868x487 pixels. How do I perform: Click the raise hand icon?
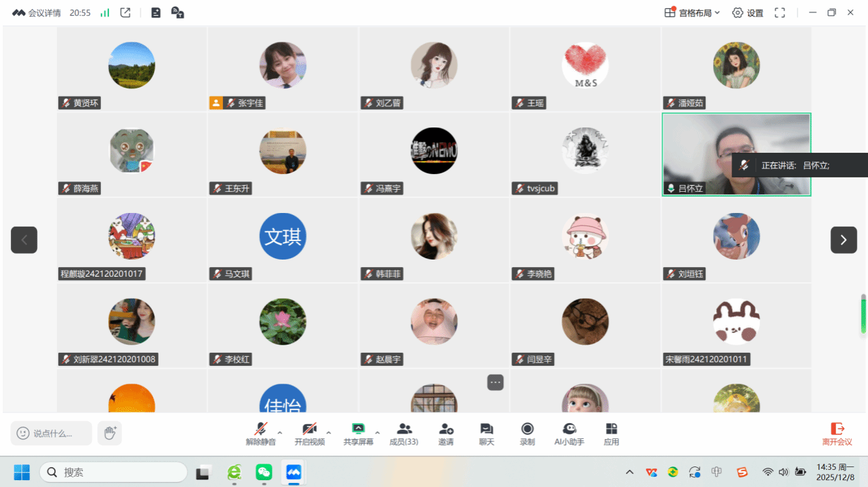coord(110,433)
